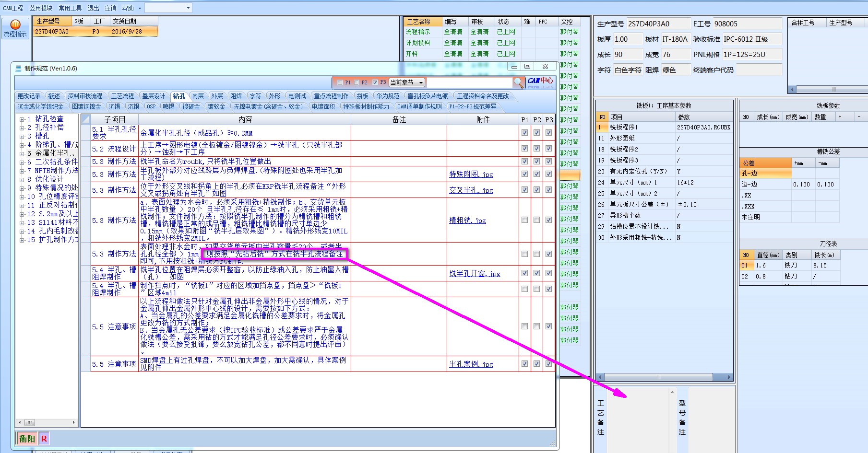Expand tree node 3 槽孔
Image resolution: width=868 pixels, height=453 pixels.
tap(22, 136)
